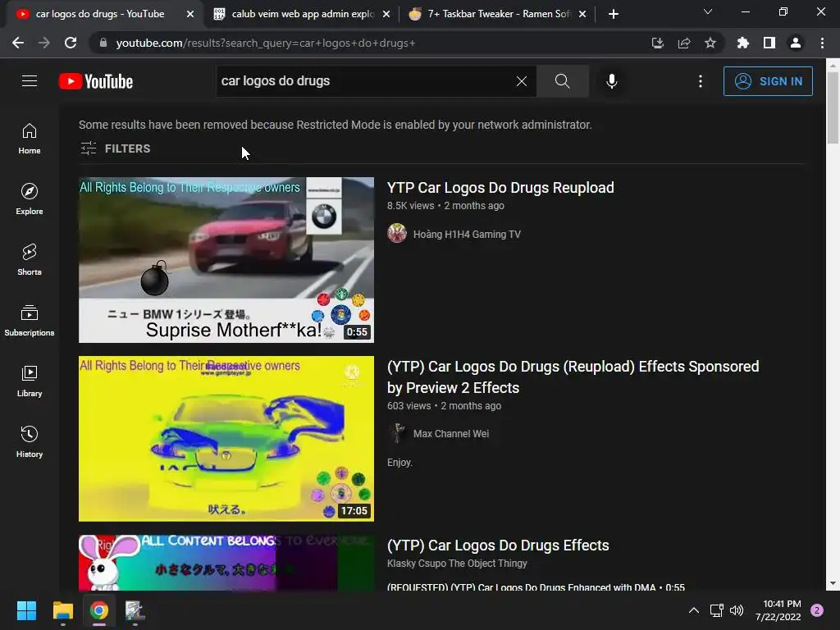Show hidden tray icons chevron
Screen dimensions: 840x630
click(x=694, y=610)
